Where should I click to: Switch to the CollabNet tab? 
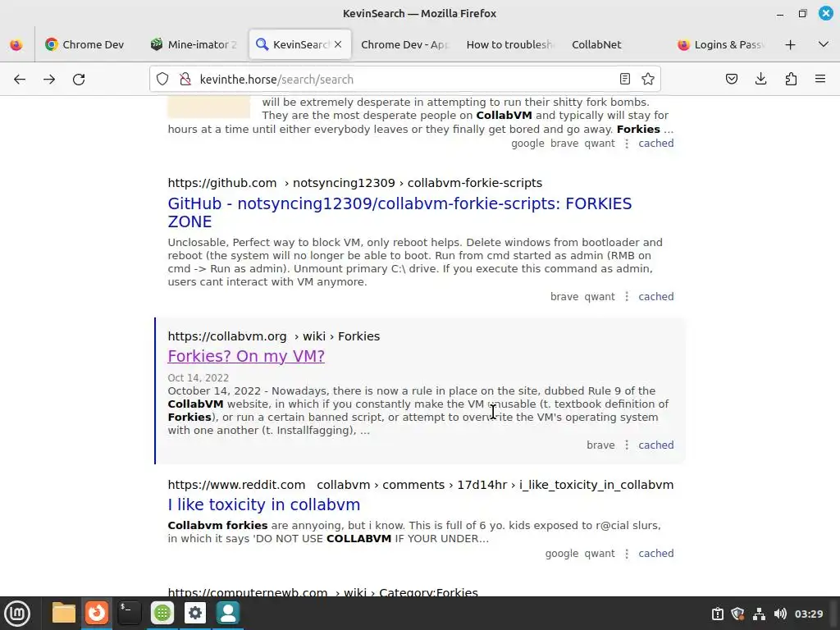click(596, 44)
